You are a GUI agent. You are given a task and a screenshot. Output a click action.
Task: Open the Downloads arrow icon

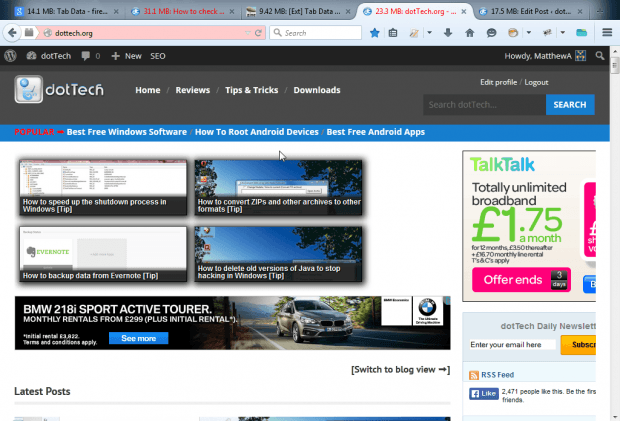pyautogui.click(x=448, y=33)
